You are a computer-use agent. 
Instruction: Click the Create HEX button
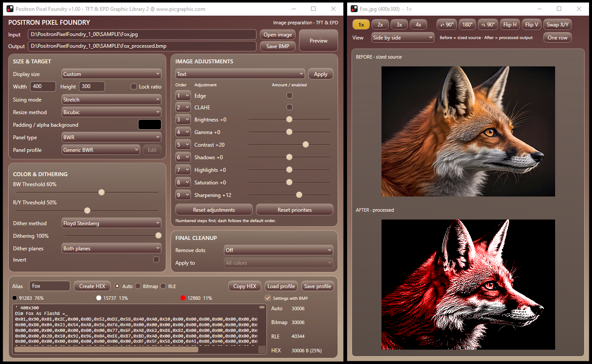click(92, 286)
